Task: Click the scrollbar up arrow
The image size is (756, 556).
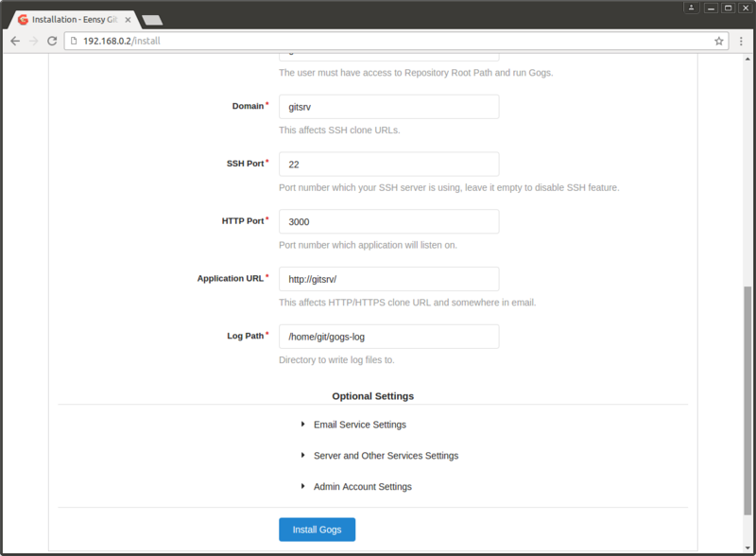Action: (x=747, y=59)
